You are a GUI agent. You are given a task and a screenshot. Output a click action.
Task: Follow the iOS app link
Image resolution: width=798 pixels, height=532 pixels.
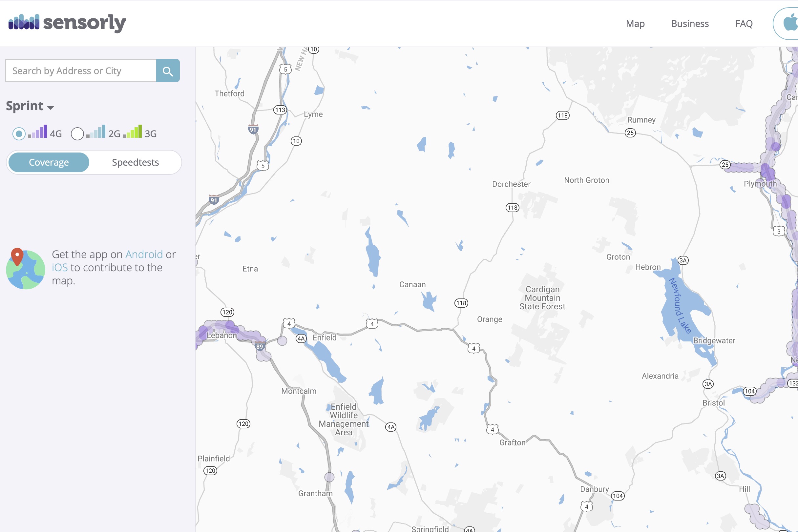coord(60,268)
